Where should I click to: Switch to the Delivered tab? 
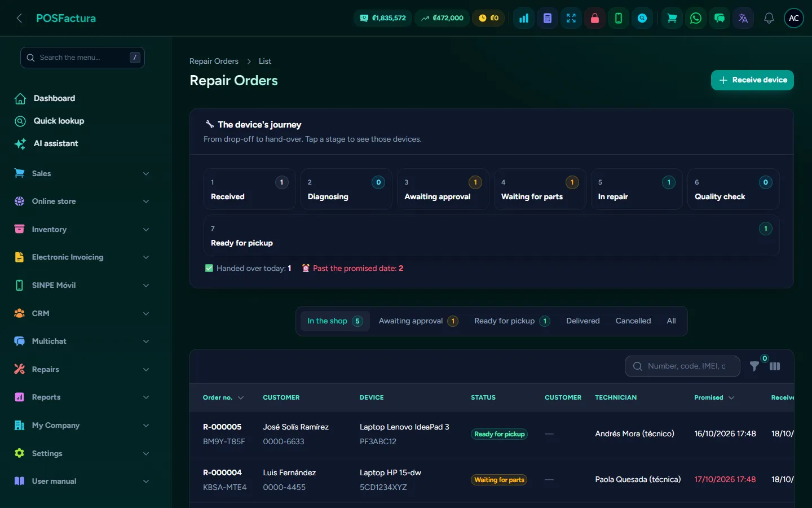tap(583, 321)
